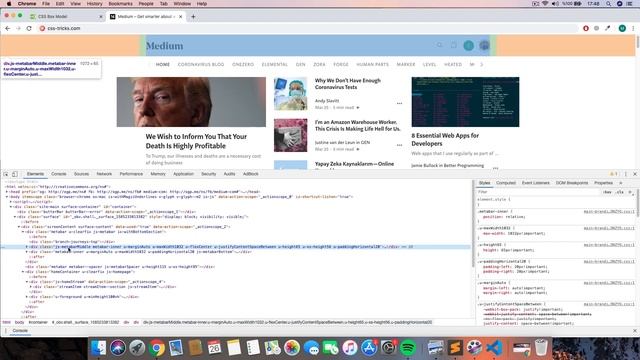Image resolution: width=640 pixels, height=360 pixels.
Task: Open the Bookmarks menu in menu bar
Action: coord(120,4)
